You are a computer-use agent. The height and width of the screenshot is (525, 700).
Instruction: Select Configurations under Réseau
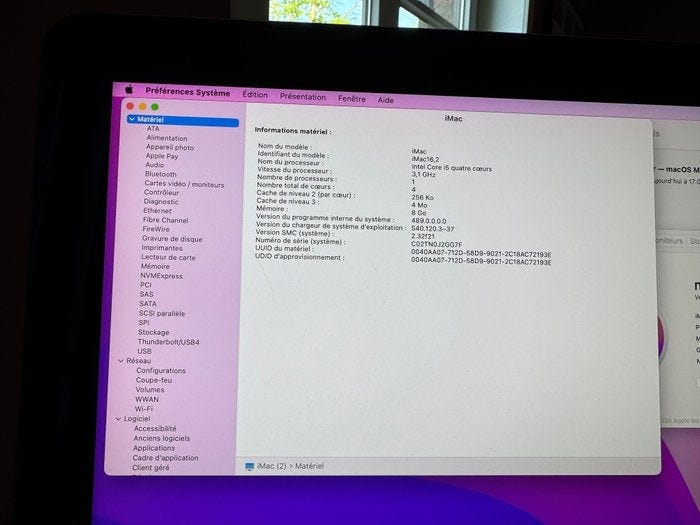point(161,371)
